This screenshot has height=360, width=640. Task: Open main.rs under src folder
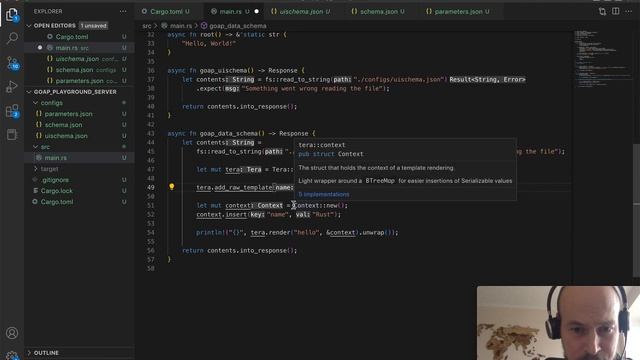click(79, 158)
